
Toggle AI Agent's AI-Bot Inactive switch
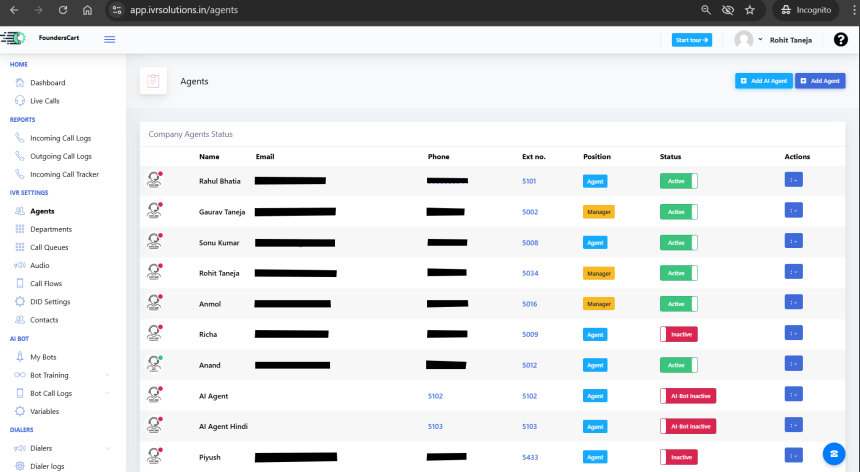tap(688, 396)
